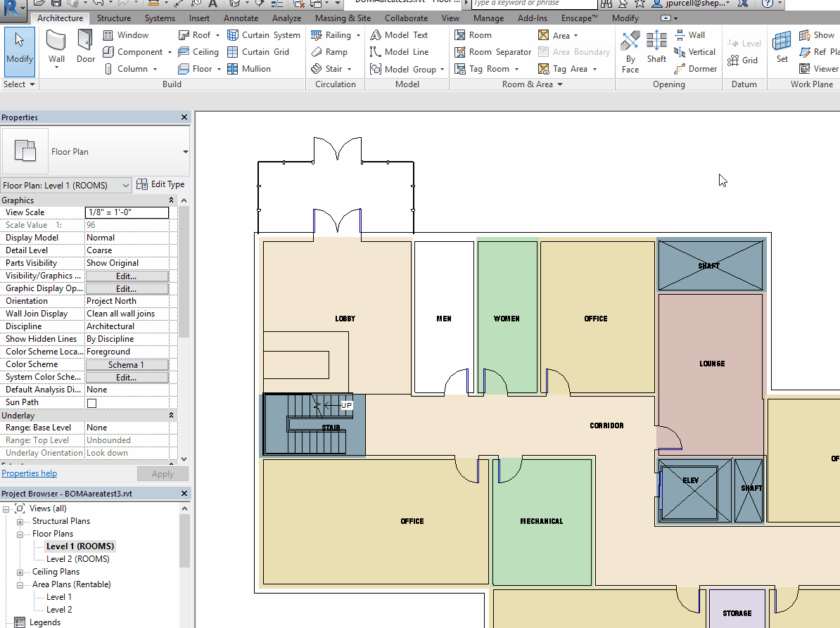
Task: Click the Set work plane tool
Action: coord(782,47)
